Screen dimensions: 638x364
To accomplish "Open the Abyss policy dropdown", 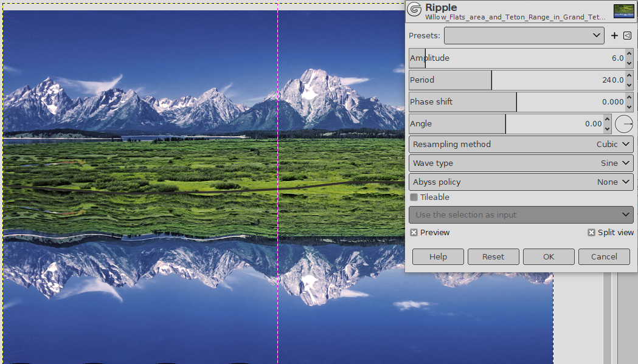I will coord(521,182).
